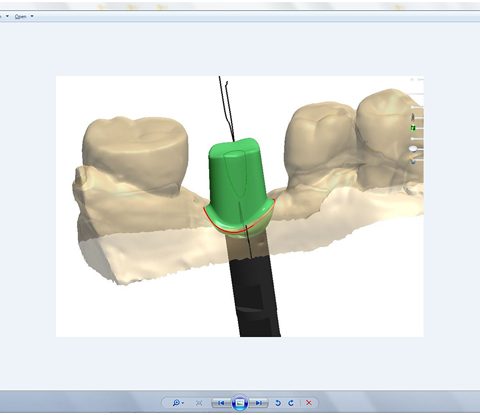Open the zoom magnifier control
This screenshot has width=480, height=415.
(x=178, y=403)
